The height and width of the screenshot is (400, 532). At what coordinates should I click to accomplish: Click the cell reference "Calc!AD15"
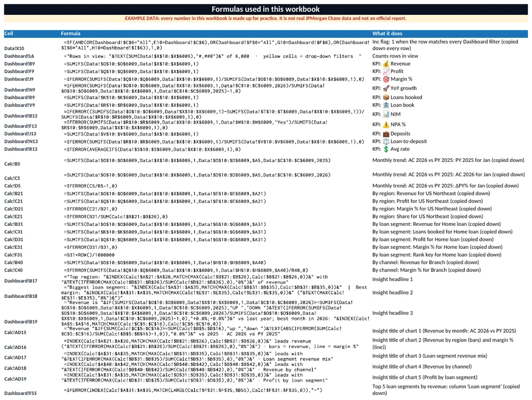[x=15, y=333]
